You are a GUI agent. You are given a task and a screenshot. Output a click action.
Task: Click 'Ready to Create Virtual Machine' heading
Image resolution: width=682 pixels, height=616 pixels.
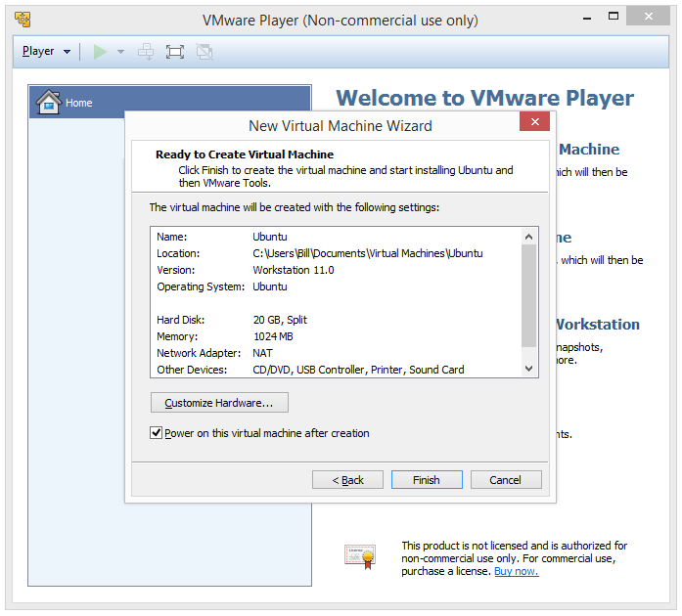pyautogui.click(x=245, y=154)
